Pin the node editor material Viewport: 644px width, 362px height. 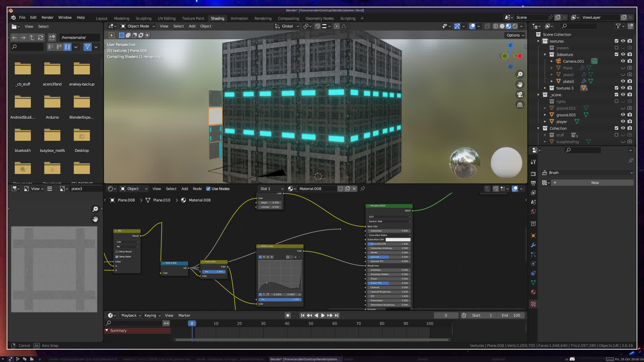click(363, 189)
